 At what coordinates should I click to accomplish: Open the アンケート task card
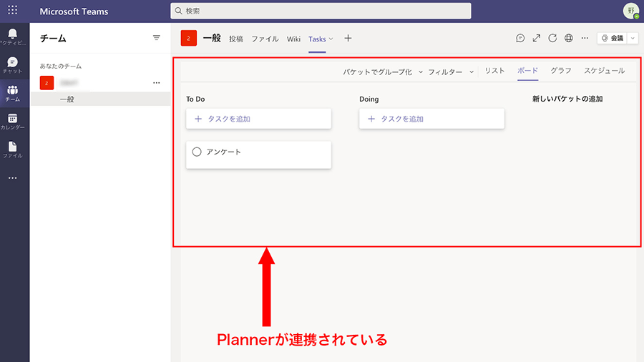pyautogui.click(x=259, y=155)
